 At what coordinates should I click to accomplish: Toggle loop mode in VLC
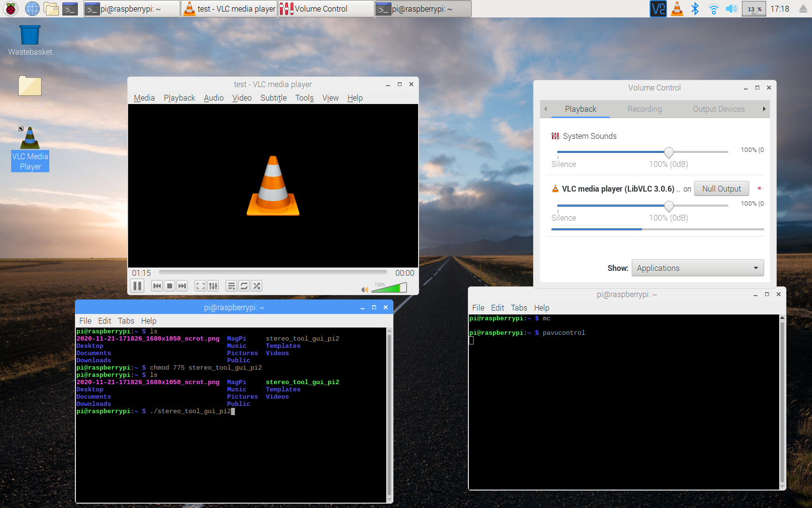(x=244, y=286)
